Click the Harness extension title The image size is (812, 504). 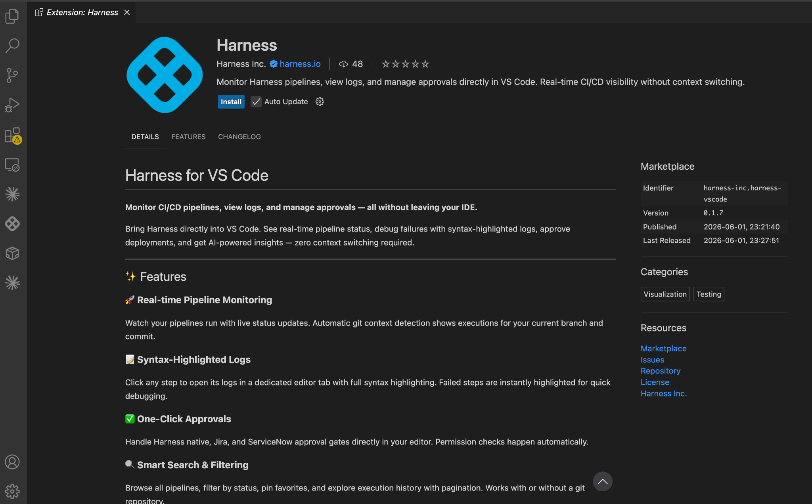247,45
